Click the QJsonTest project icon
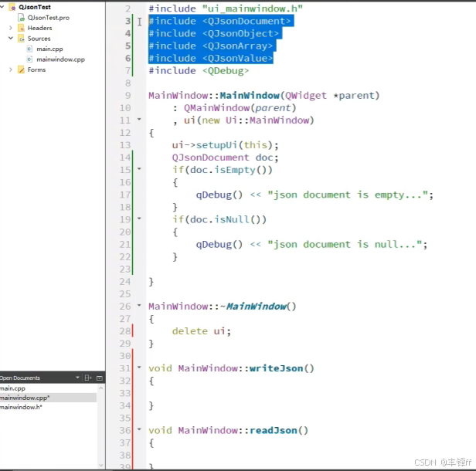Viewport: 476px width, 471px height. 12,7
